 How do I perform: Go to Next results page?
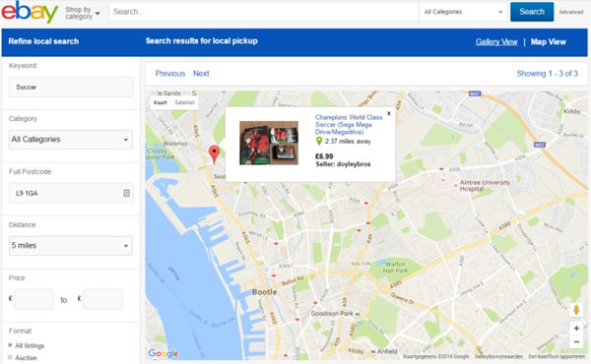coord(201,74)
